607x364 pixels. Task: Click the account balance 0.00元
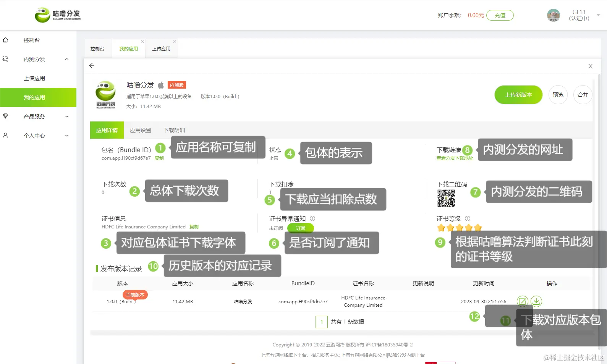(x=476, y=15)
